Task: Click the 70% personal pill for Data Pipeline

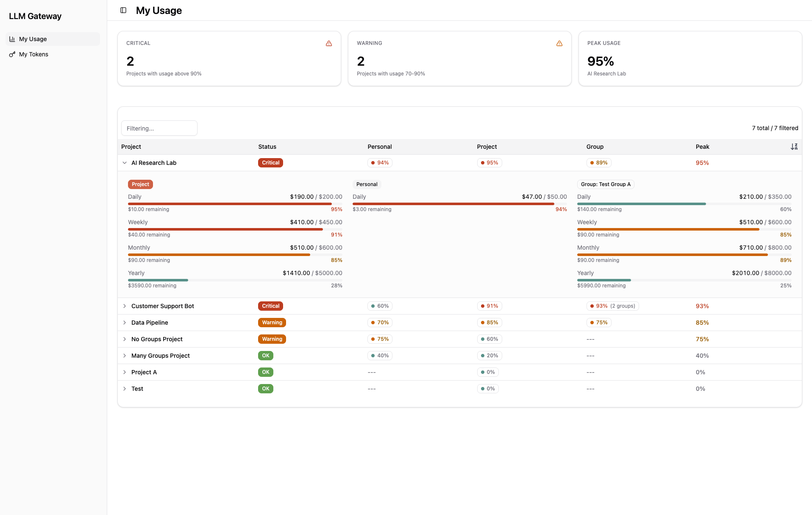Action: 380,323
